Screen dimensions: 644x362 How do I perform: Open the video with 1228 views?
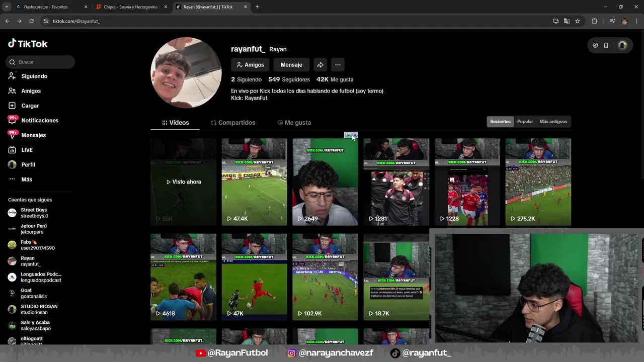[x=467, y=182]
